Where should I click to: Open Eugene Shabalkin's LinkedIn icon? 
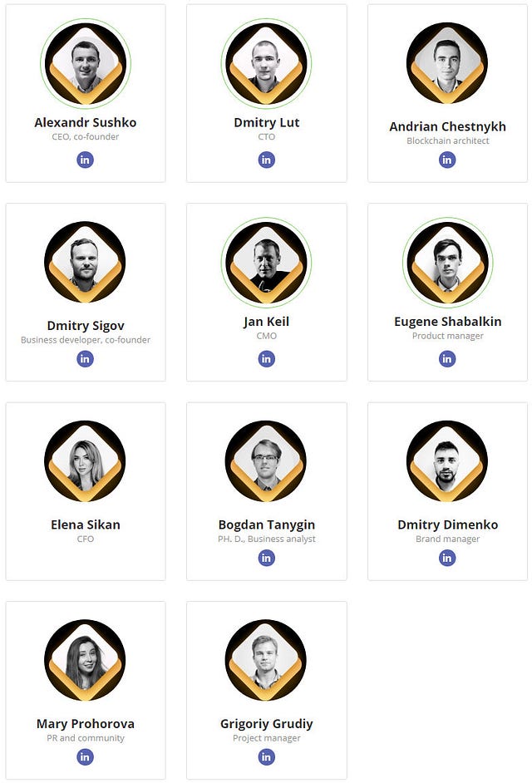click(x=447, y=358)
